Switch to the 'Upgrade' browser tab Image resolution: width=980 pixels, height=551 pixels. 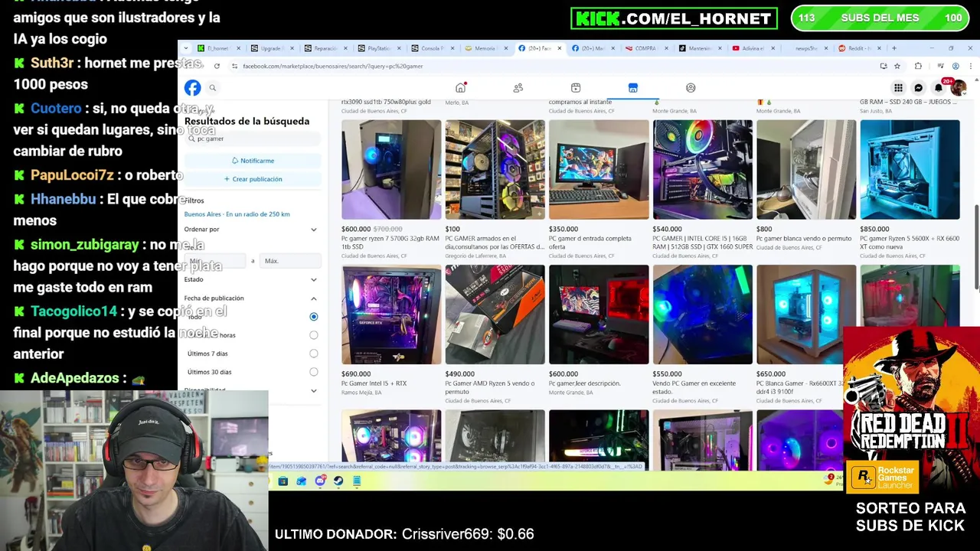point(272,48)
